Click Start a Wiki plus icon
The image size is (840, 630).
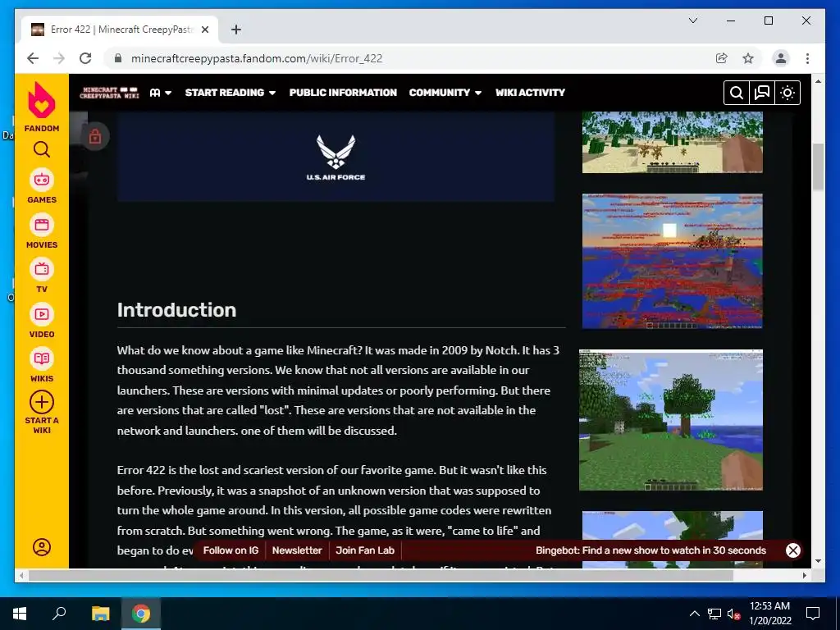pos(42,402)
